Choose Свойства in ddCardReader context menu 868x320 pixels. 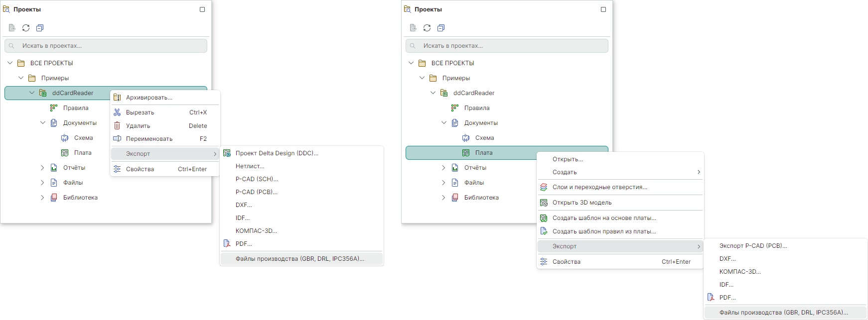pos(165,169)
